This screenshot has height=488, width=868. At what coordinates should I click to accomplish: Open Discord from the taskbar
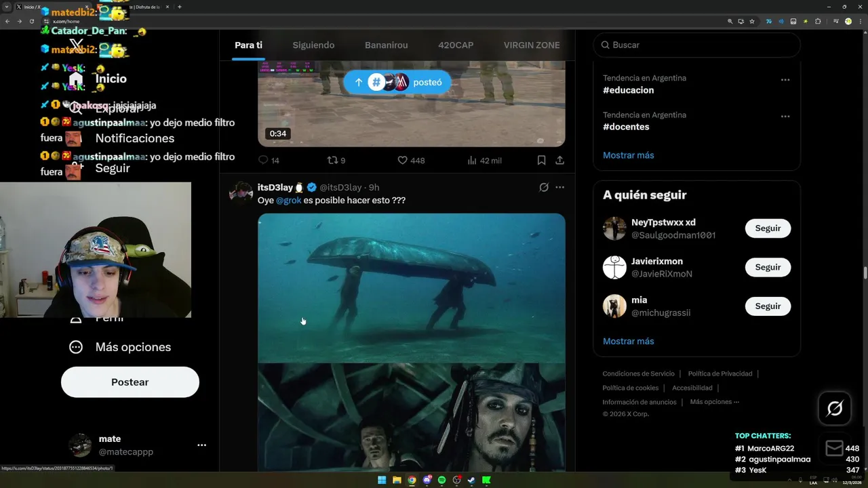pyautogui.click(x=427, y=480)
